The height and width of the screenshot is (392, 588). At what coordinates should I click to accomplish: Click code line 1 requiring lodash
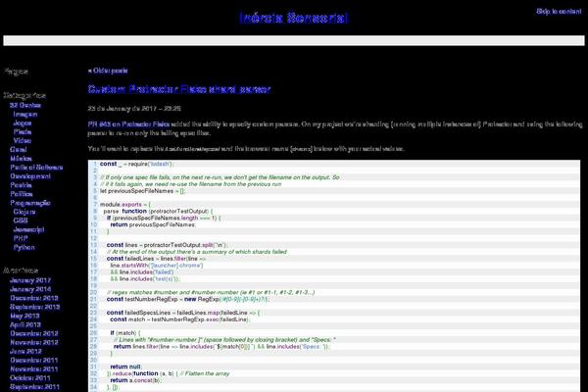tap(136, 164)
